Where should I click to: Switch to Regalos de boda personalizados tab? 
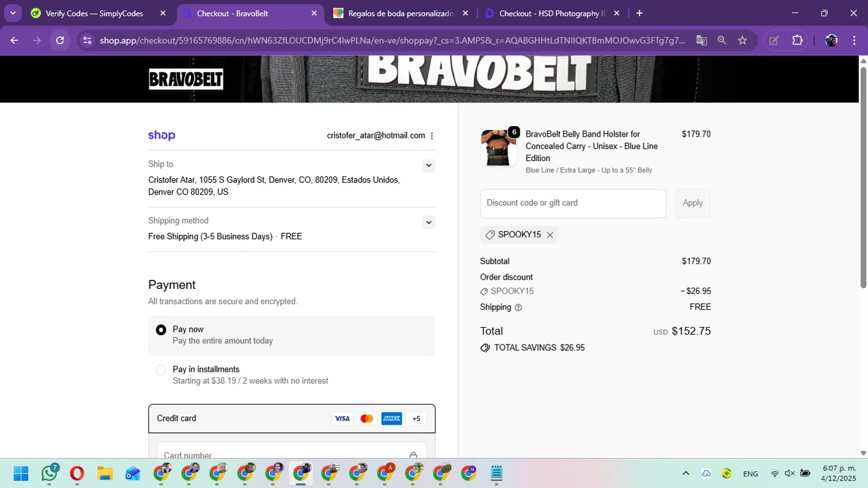[400, 13]
